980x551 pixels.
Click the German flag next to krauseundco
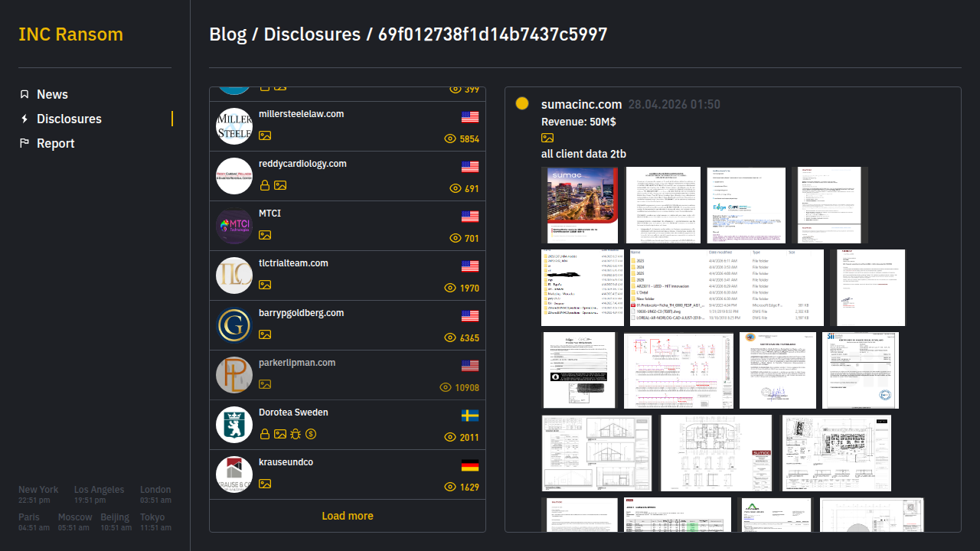pyautogui.click(x=470, y=465)
